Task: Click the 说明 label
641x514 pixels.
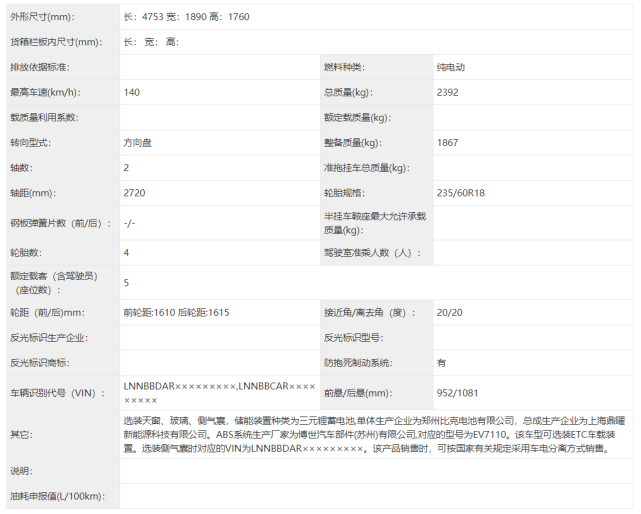Action: coord(22,471)
